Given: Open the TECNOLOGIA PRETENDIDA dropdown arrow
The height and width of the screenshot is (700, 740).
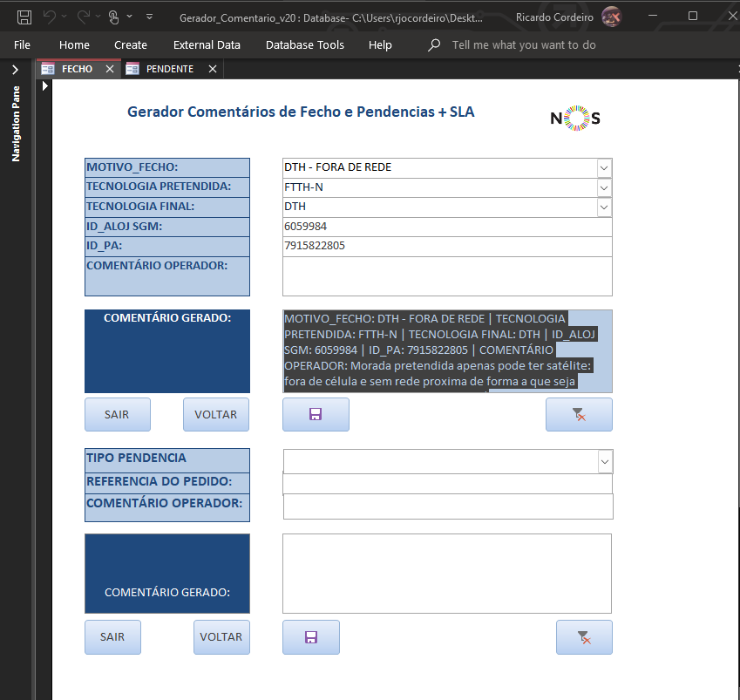Looking at the screenshot, I should click(x=604, y=188).
